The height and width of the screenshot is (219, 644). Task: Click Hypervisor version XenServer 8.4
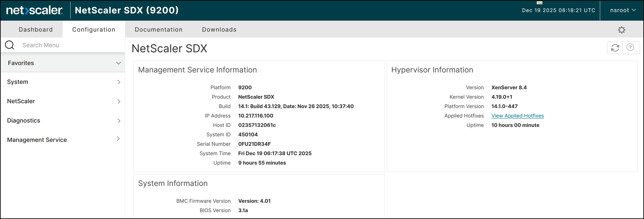(509, 88)
